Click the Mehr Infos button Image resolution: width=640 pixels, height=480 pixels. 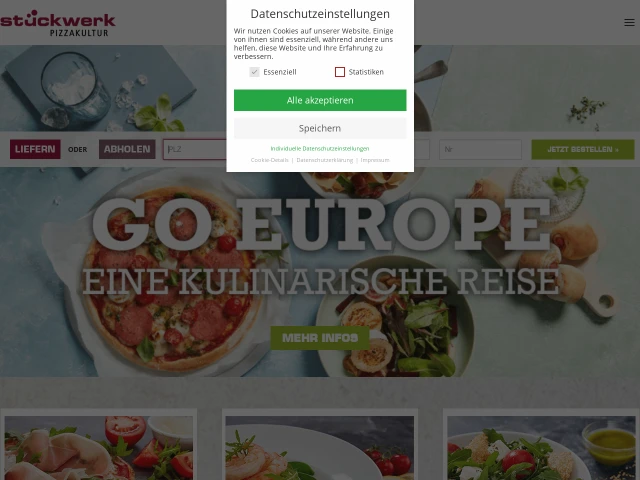click(x=320, y=338)
